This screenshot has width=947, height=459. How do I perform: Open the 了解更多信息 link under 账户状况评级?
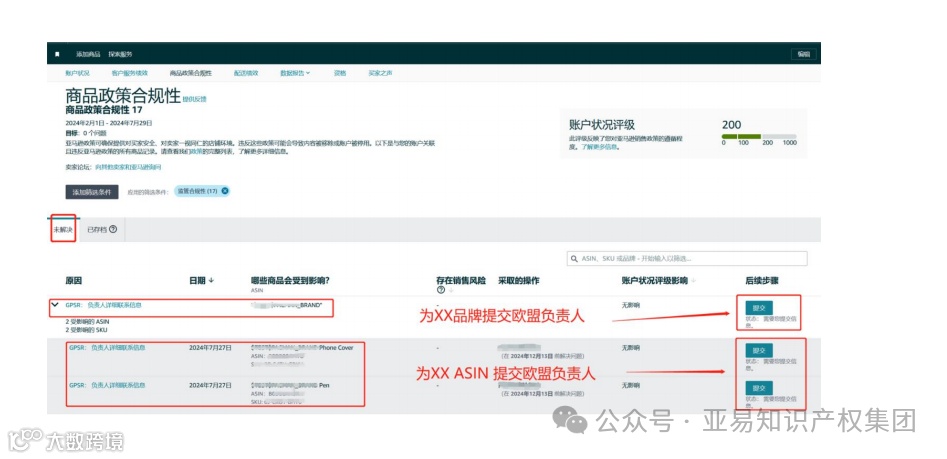[600, 147]
